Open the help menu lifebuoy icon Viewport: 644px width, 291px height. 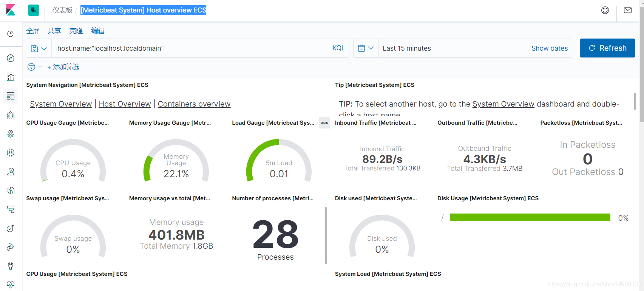[605, 10]
